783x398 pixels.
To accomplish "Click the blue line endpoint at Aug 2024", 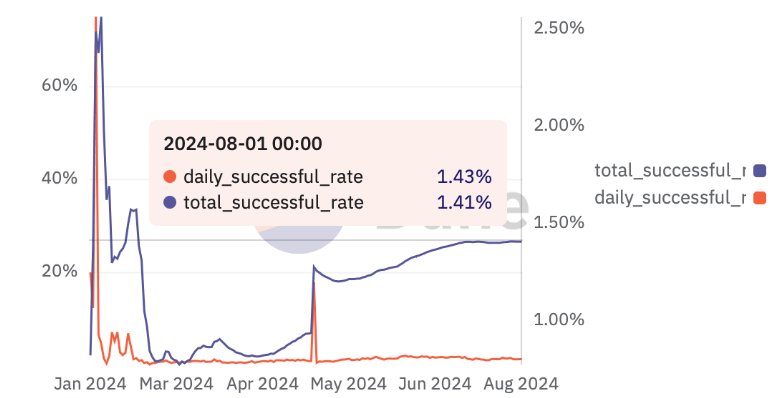I will tap(520, 242).
